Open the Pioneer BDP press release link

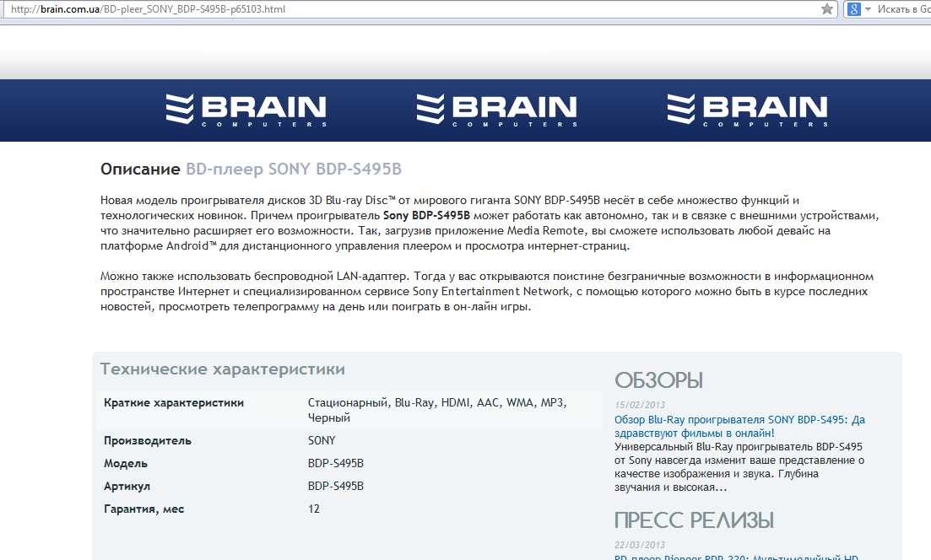(736, 557)
